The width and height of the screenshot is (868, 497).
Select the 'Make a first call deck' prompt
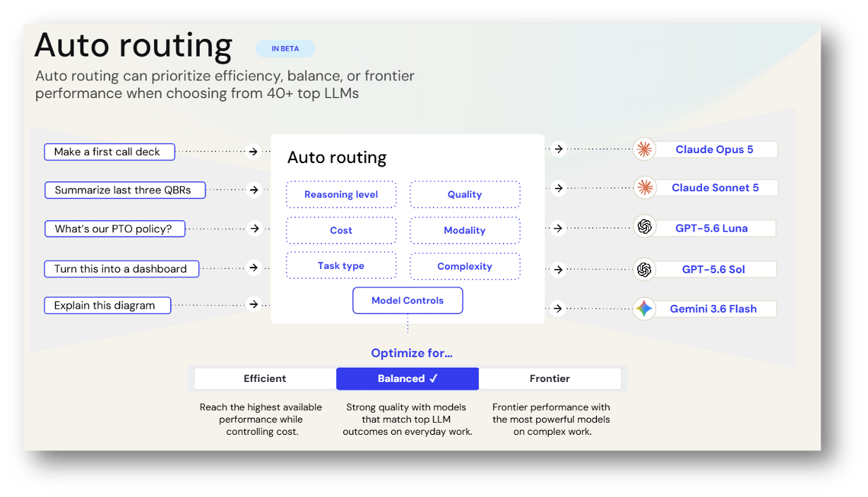tap(109, 152)
